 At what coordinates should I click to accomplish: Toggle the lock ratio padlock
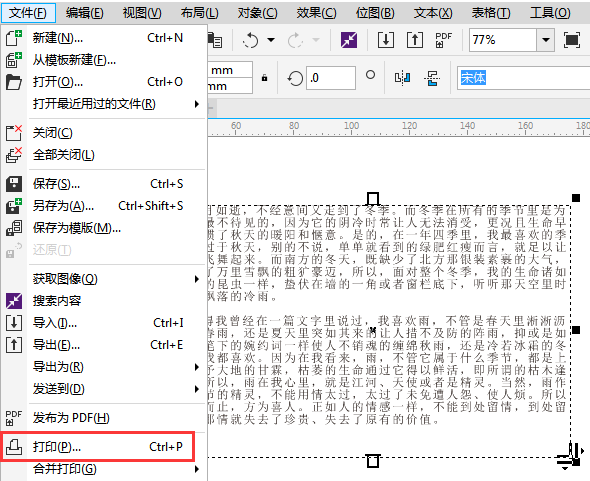coord(265,78)
